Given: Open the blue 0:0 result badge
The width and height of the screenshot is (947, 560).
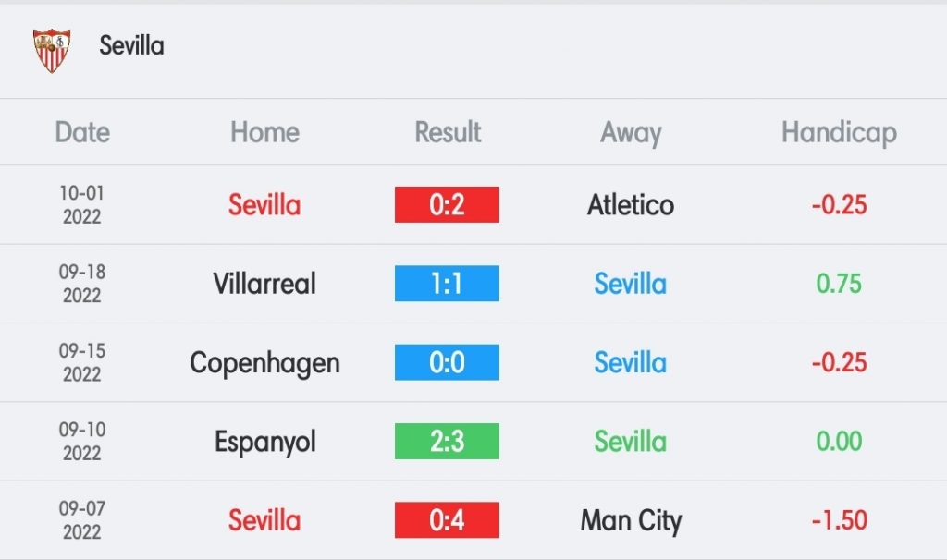Looking at the screenshot, I should 447,362.
